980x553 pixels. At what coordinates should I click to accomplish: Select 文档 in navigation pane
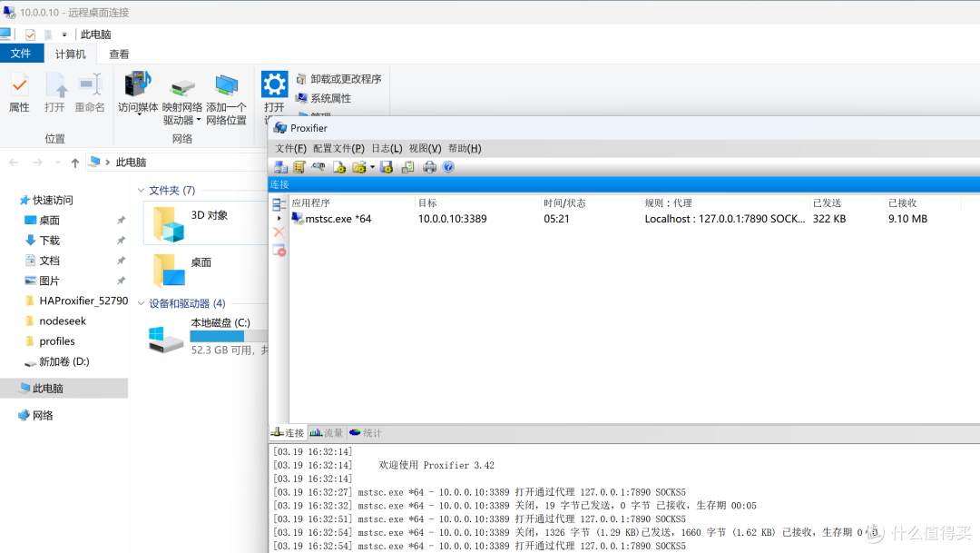click(43, 261)
